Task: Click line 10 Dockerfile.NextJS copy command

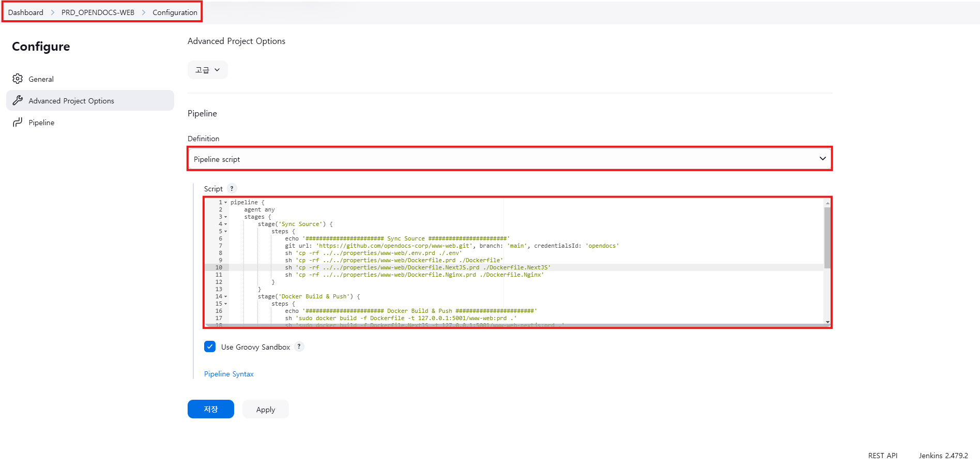Action: tap(418, 268)
